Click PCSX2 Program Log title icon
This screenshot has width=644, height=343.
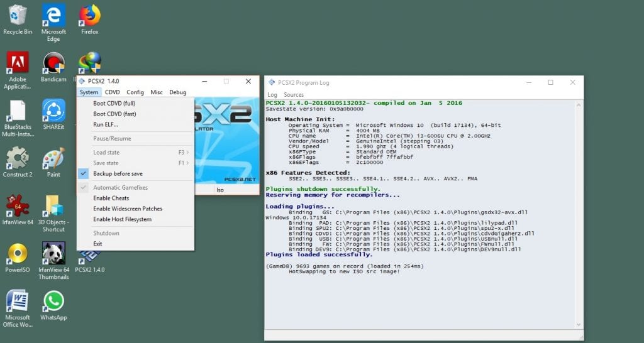tap(272, 82)
